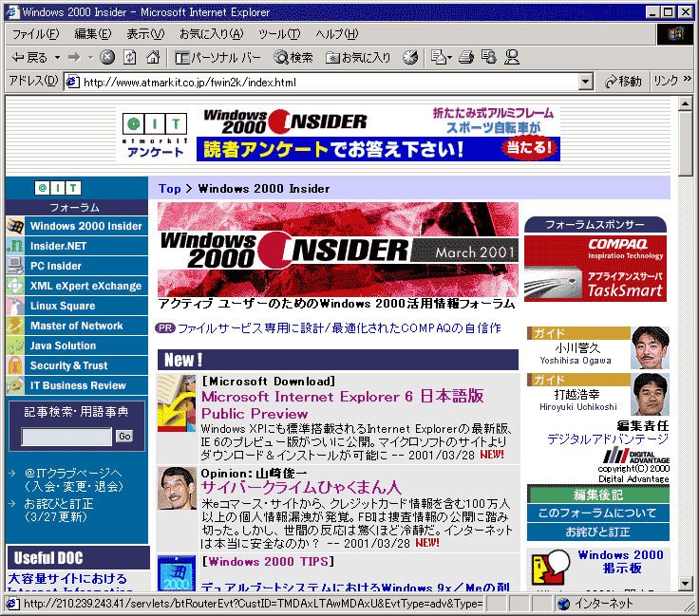This screenshot has height=616, width=699.
Task: Click the Windows 2000 Insider sidebar icon
Action: [x=15, y=226]
